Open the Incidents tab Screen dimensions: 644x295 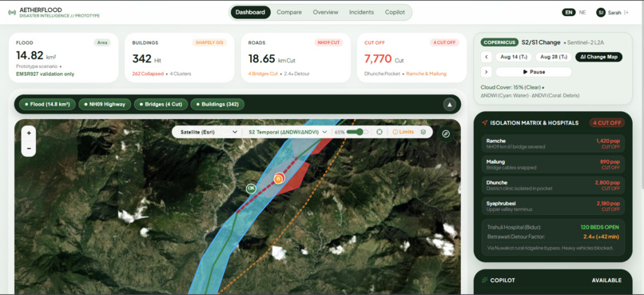[361, 12]
